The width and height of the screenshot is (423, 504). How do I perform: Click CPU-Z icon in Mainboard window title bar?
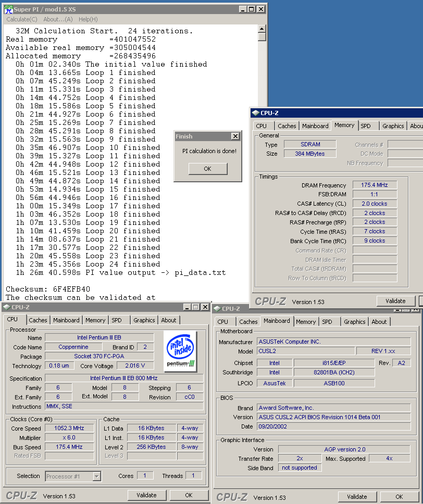click(216, 309)
